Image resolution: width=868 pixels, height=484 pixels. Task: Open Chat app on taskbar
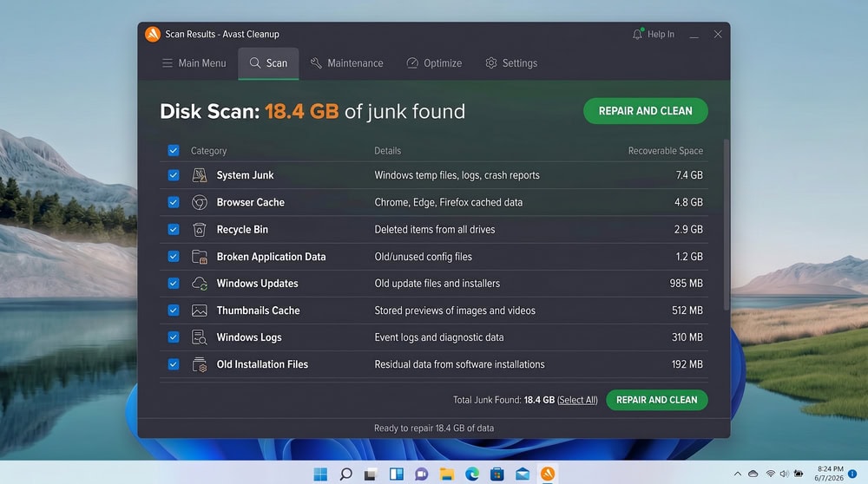click(421, 474)
